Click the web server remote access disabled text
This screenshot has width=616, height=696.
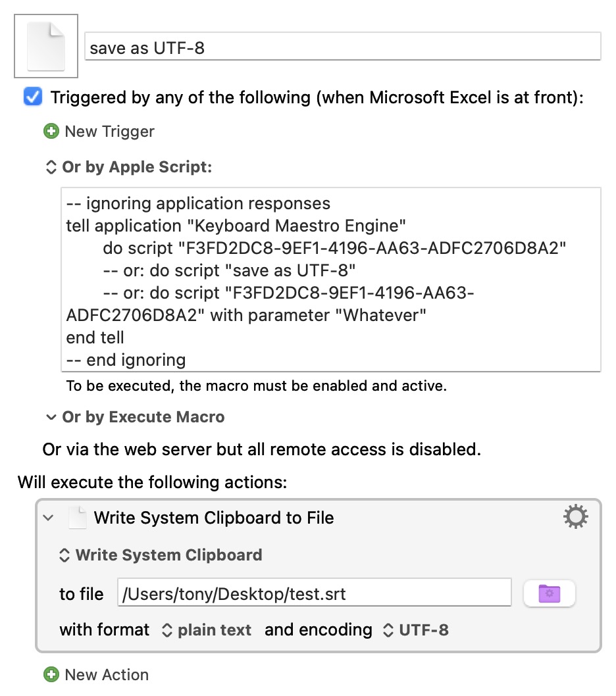coord(261,449)
